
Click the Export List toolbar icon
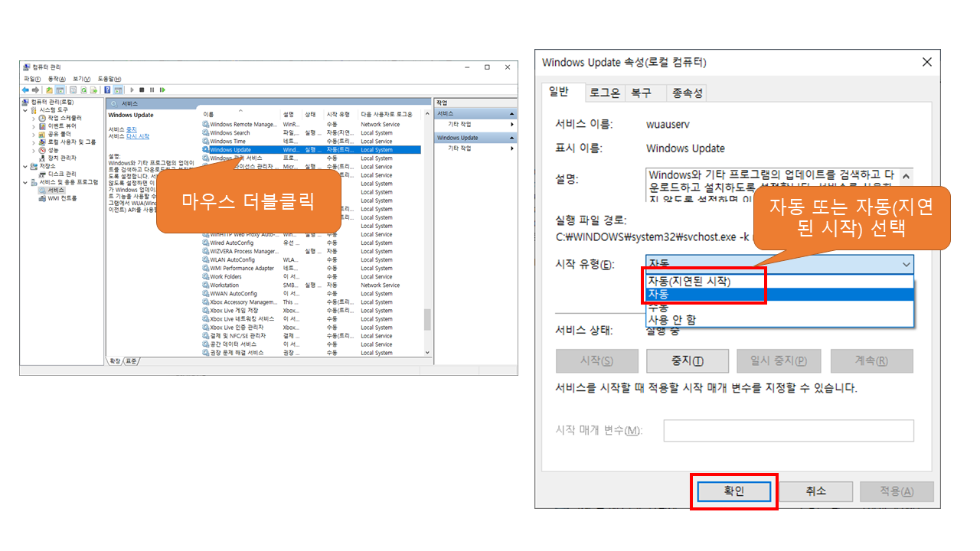[x=93, y=90]
